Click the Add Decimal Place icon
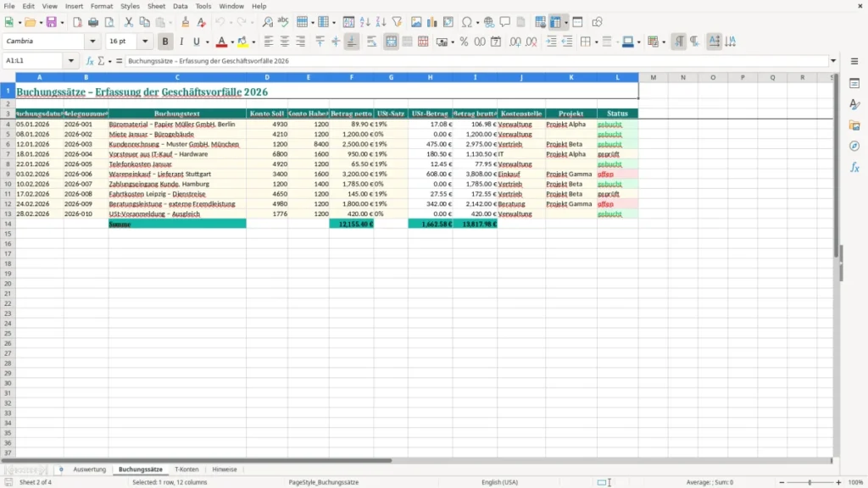 point(515,42)
